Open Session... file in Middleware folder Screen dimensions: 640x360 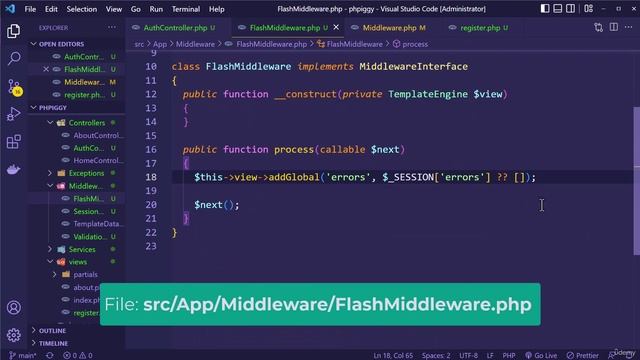coord(88,211)
